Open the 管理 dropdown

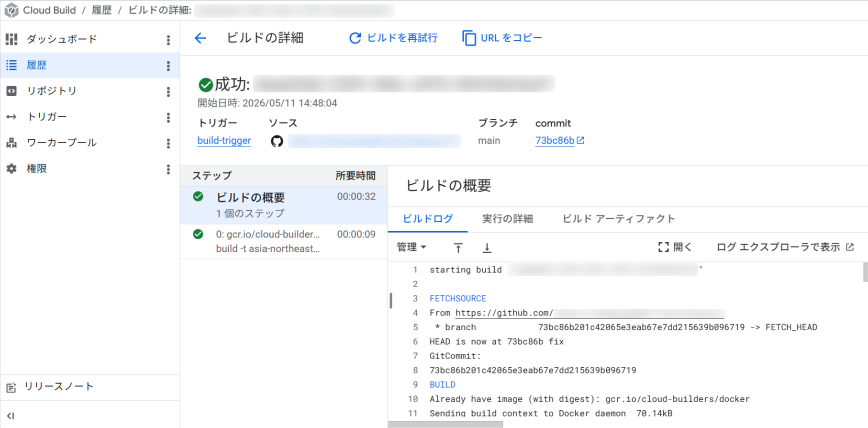411,247
